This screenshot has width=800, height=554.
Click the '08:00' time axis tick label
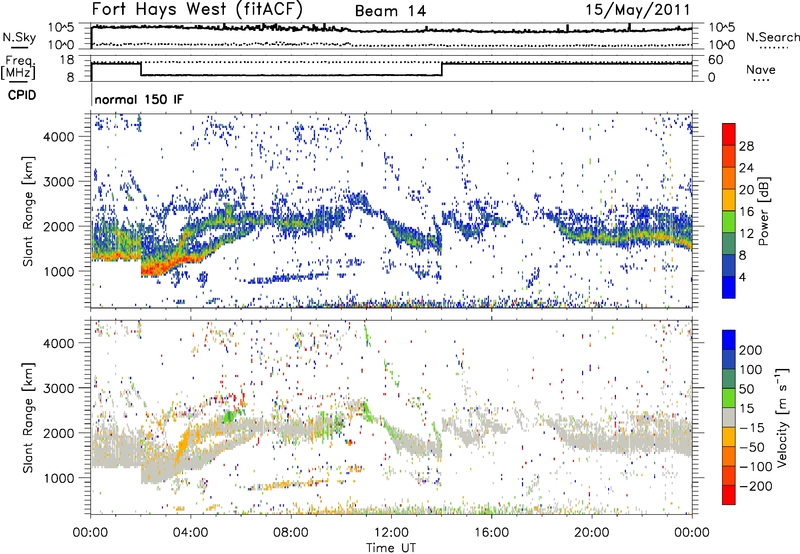point(291,533)
